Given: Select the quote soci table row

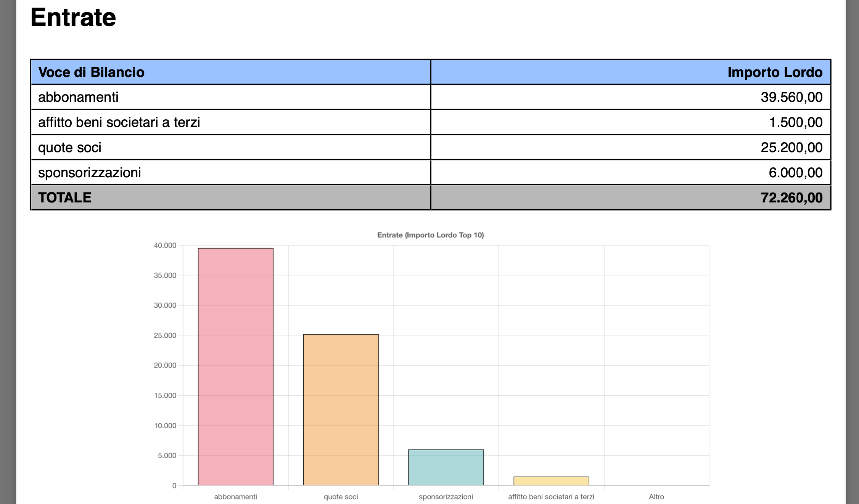Looking at the screenshot, I should (x=70, y=148).
